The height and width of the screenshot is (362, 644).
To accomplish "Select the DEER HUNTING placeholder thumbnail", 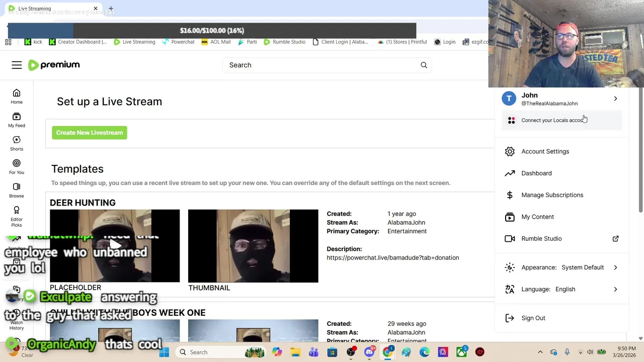I will [115, 246].
